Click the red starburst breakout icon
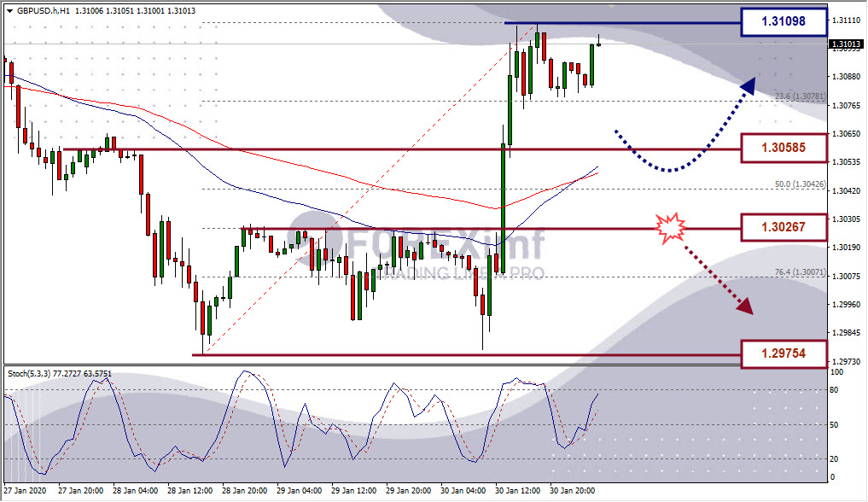Image resolution: width=868 pixels, height=502 pixels. pos(670,227)
